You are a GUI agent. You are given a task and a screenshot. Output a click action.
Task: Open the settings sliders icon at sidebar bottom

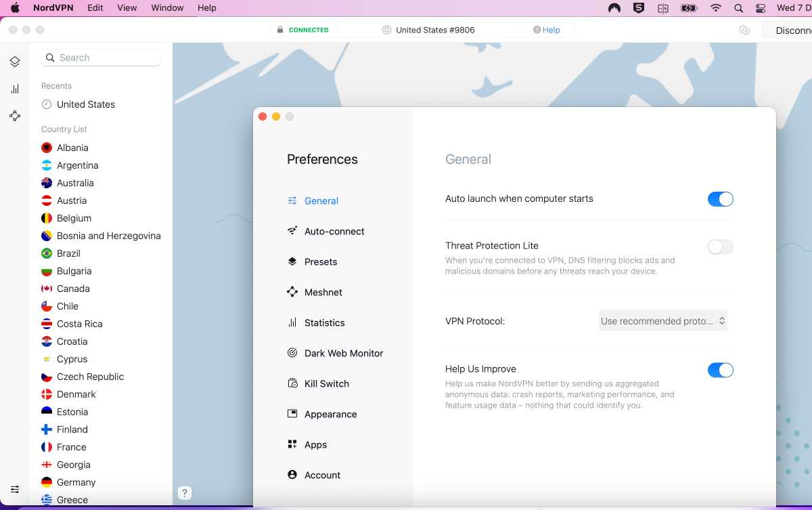(x=15, y=489)
